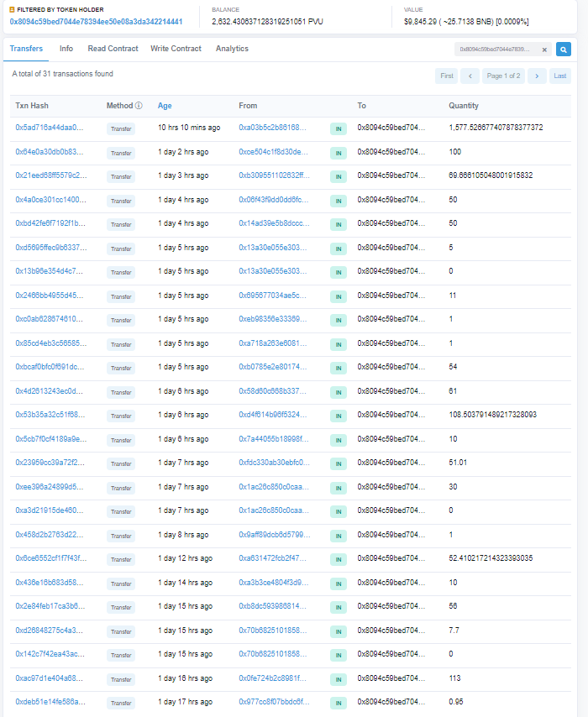This screenshot has width=588, height=717.
Task: Open the Write Contract tab
Action: 176,49
